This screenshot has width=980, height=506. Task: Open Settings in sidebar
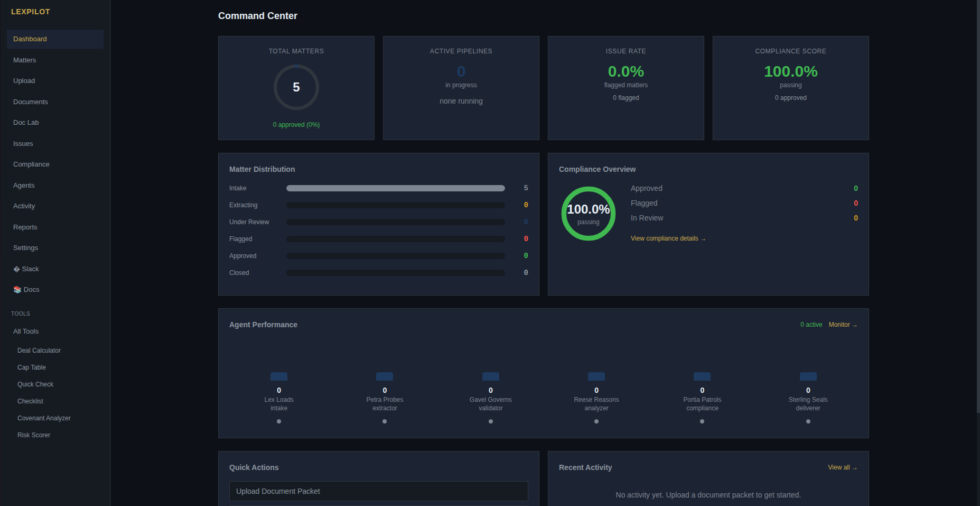[x=55, y=248]
